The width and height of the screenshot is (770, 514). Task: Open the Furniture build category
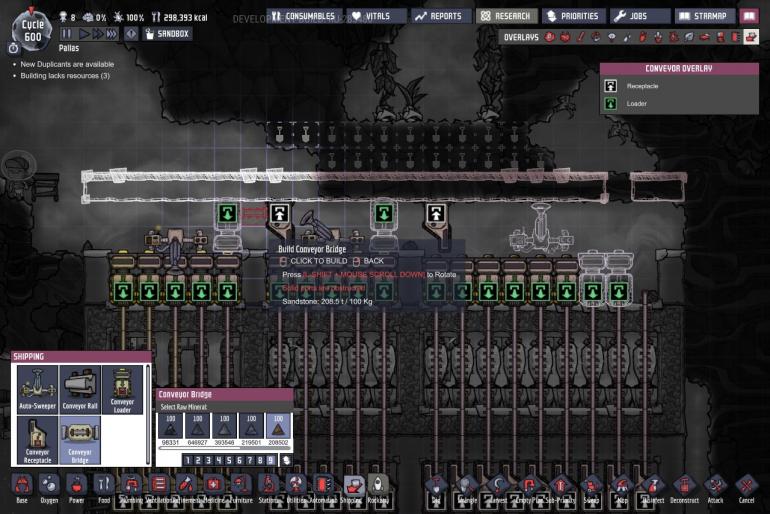point(241,488)
